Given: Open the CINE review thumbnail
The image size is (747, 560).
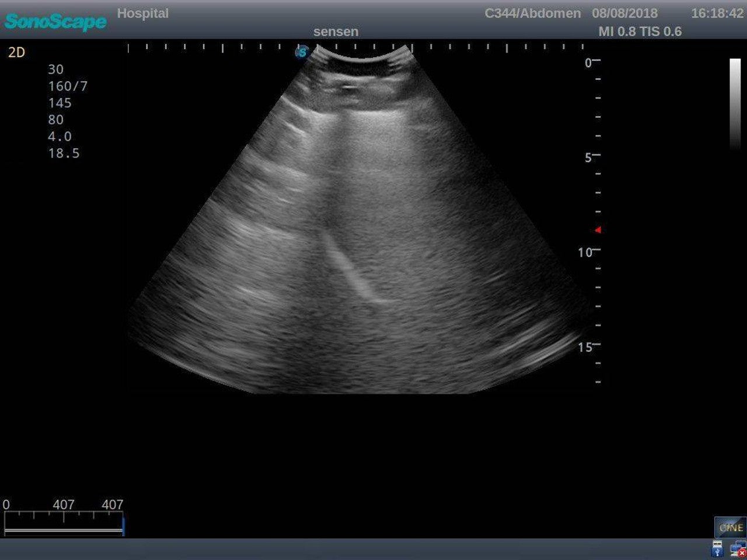Looking at the screenshot, I should (x=730, y=527).
